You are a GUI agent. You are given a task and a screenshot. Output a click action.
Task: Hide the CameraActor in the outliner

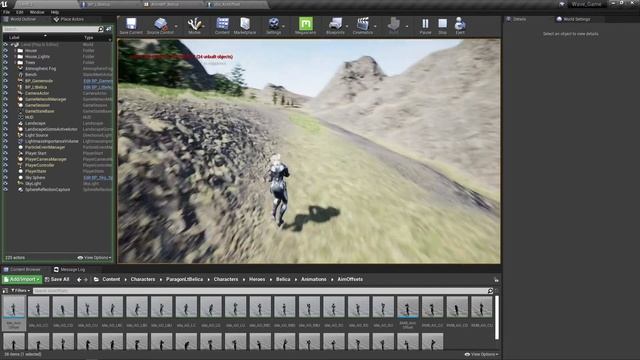pyautogui.click(x=5, y=93)
